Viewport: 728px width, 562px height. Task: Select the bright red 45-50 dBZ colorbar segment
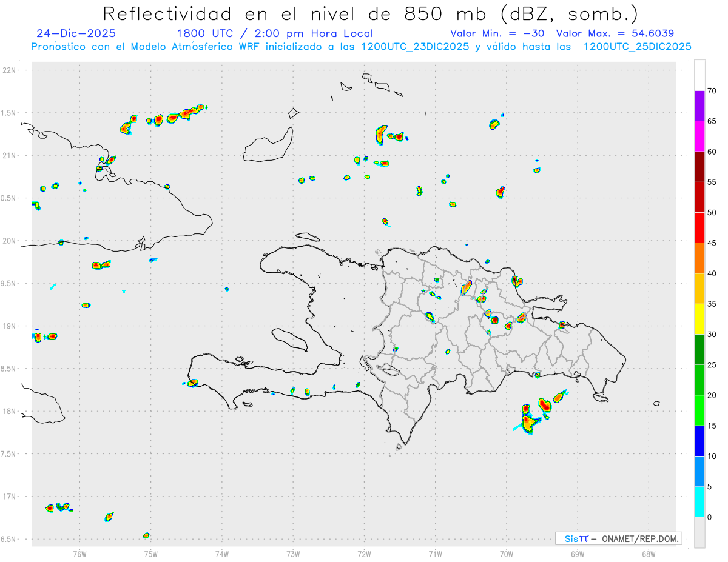click(699, 228)
